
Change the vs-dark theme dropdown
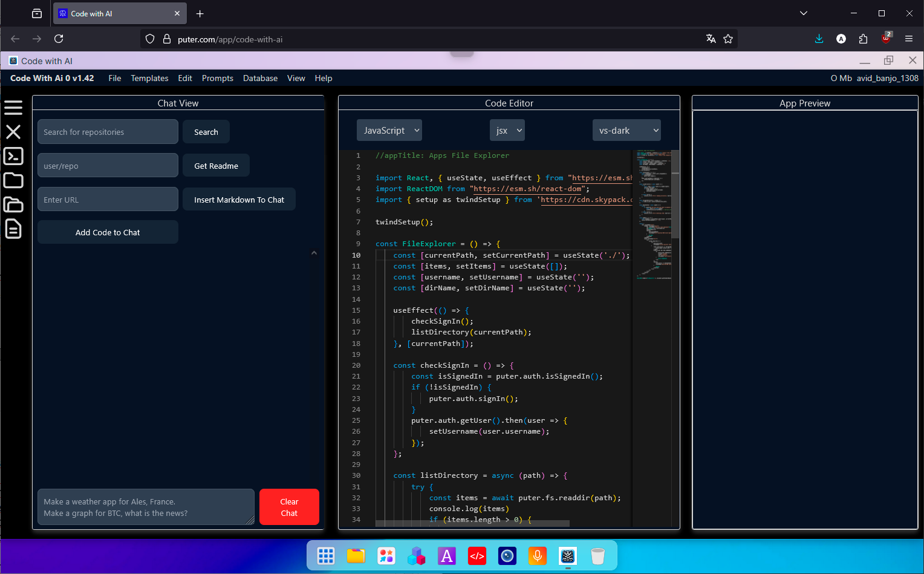pos(626,129)
